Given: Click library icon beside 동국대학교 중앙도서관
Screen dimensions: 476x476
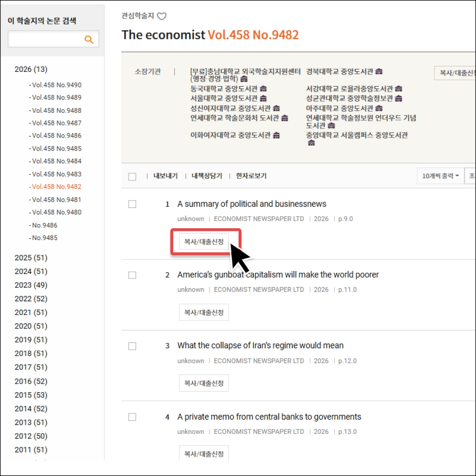Looking at the screenshot, I should pos(263,89).
